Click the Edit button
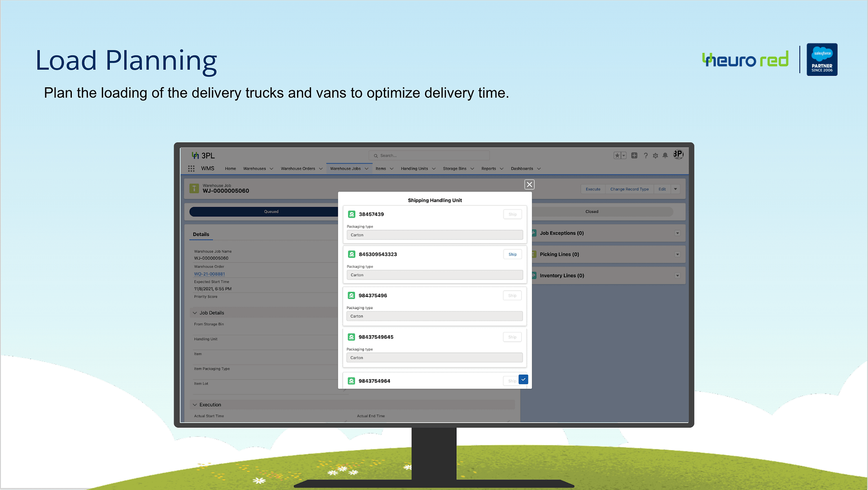The height and width of the screenshot is (490, 868). [x=662, y=189]
